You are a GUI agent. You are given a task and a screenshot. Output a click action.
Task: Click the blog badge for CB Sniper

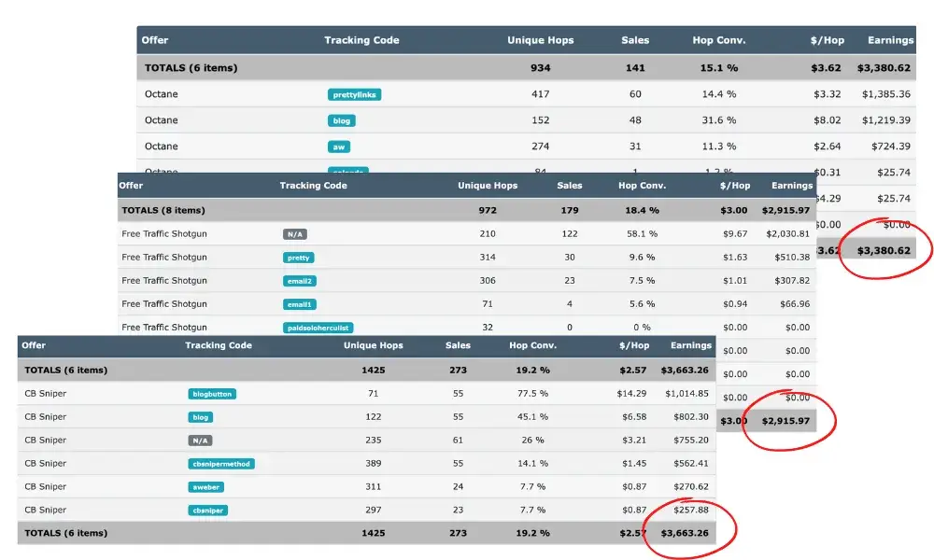coord(200,416)
